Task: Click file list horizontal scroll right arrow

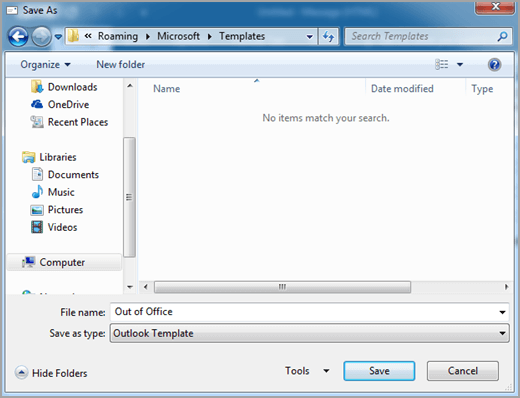Action: tap(506, 287)
